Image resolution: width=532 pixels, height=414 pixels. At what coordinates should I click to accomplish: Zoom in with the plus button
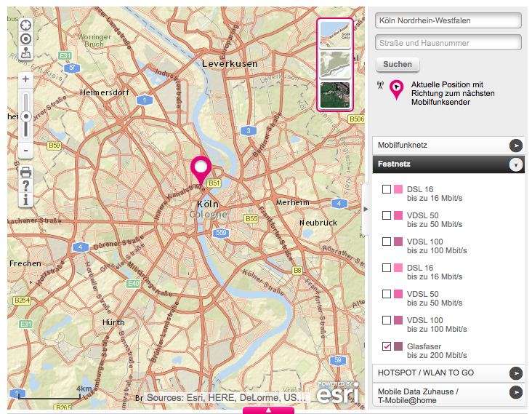(25, 79)
